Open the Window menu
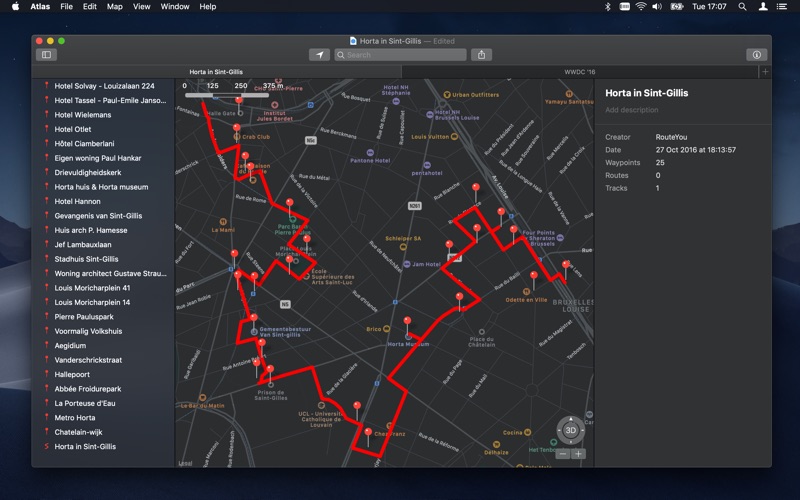This screenshot has height=500, width=800. (x=175, y=7)
